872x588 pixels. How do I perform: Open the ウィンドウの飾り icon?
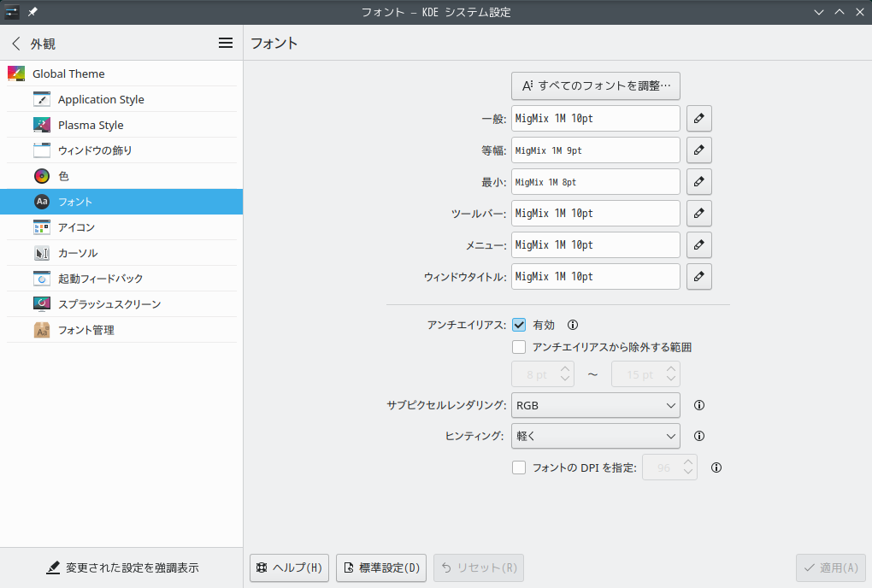pyautogui.click(x=42, y=150)
